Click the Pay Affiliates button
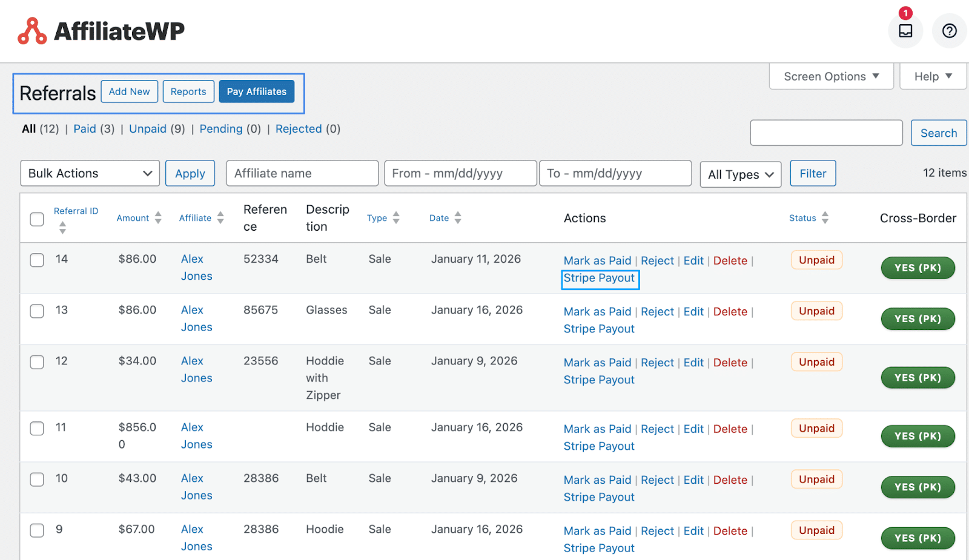Viewport: 969px width, 560px height. (257, 91)
